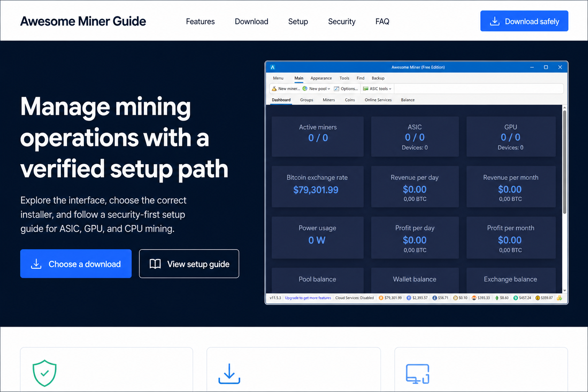588x392 pixels.
Task: Open the New pool dropdown arrow
Action: tap(329, 89)
